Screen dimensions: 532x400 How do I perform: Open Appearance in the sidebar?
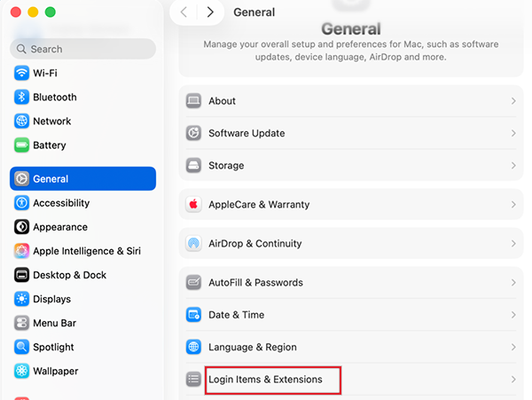pyautogui.click(x=60, y=227)
